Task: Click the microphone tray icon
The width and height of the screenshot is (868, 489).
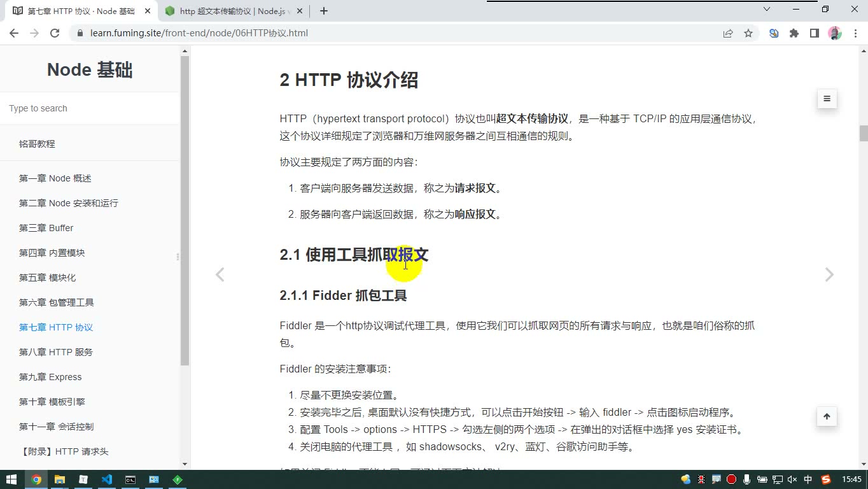Action: [x=746, y=479]
